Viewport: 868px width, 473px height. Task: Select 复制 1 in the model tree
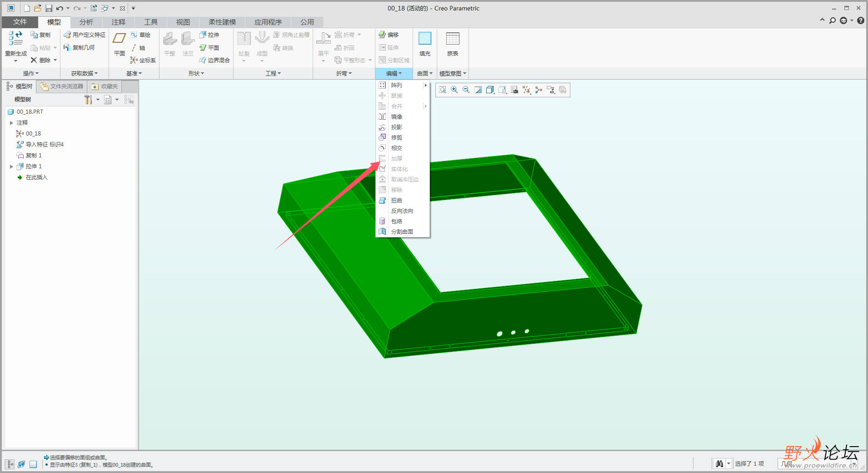[x=34, y=156]
